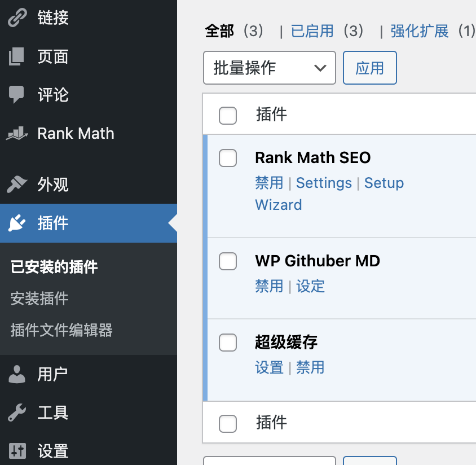476x465 pixels.
Task: Click the chain link icon beside 链接
Action: click(17, 18)
